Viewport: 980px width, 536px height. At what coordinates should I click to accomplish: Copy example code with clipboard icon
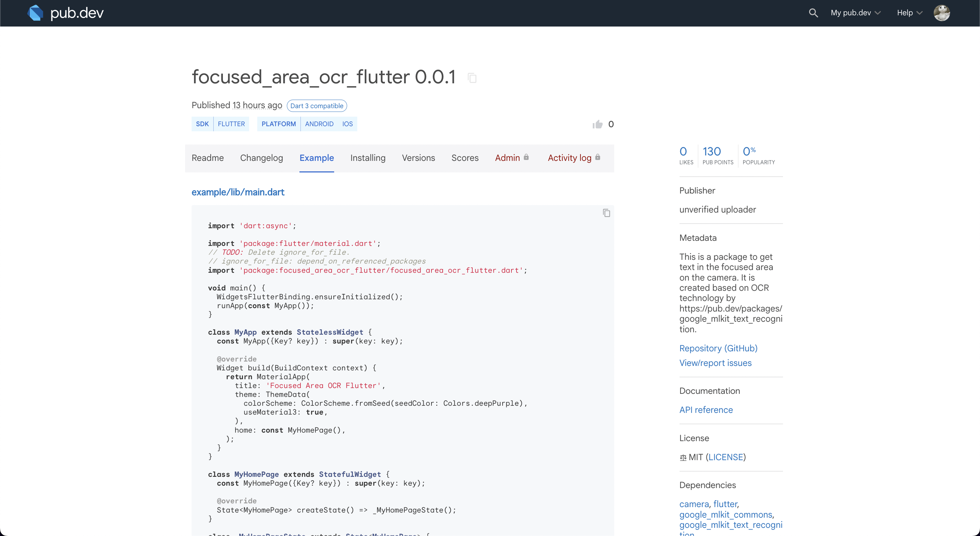pyautogui.click(x=606, y=213)
